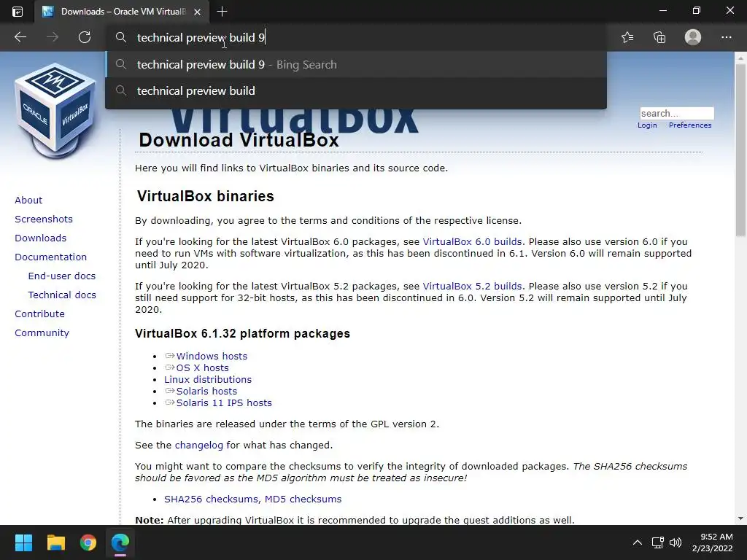Open Documentation in sidebar
Viewport: 747px width, 560px height.
tap(50, 257)
